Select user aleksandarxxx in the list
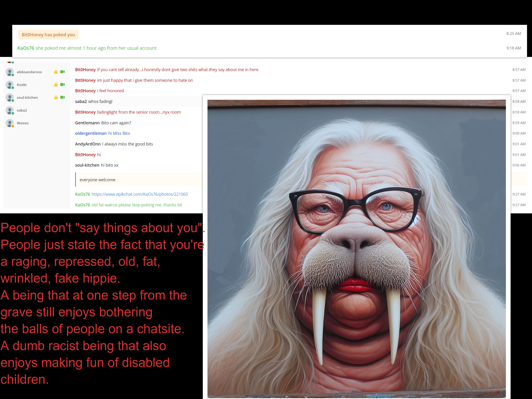 coord(29,72)
